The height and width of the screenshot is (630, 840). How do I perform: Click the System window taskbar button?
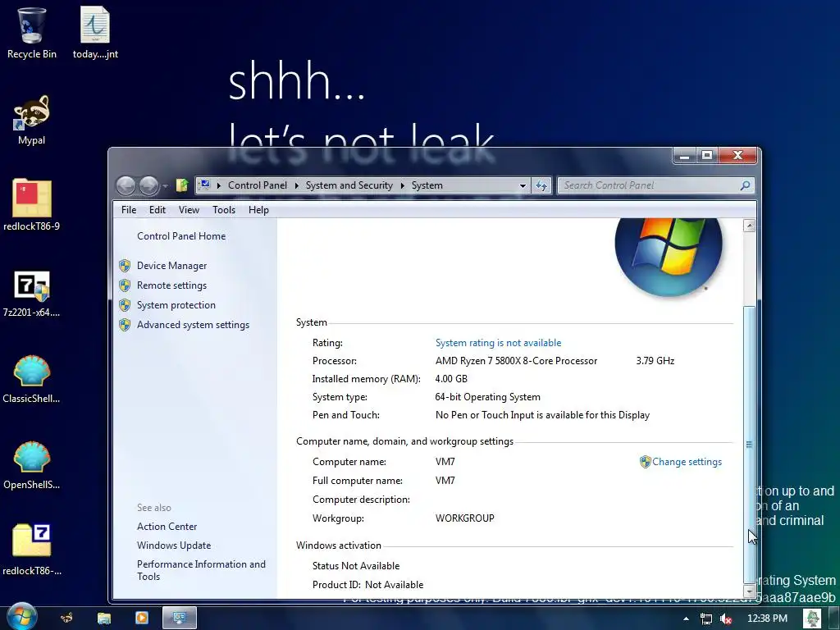click(x=180, y=619)
